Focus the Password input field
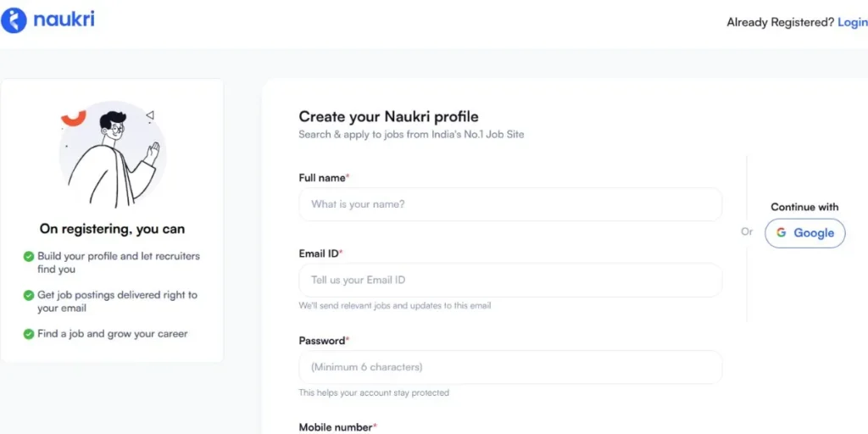The width and height of the screenshot is (868, 434). (x=510, y=367)
